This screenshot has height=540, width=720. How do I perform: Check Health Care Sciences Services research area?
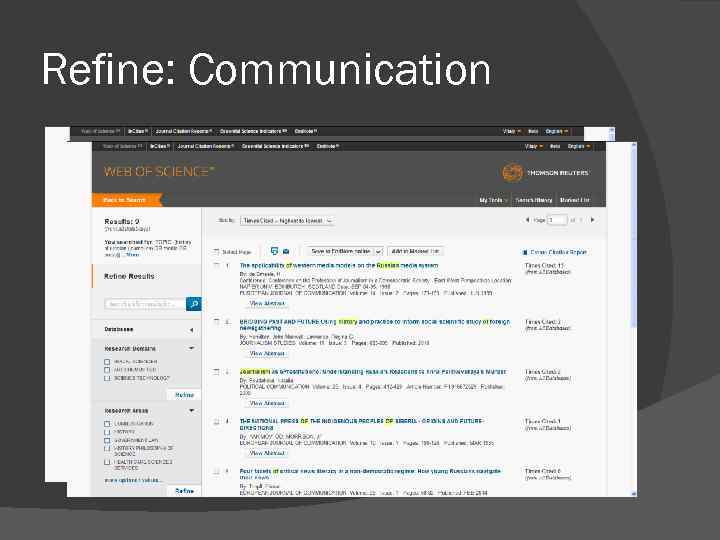coord(107,462)
